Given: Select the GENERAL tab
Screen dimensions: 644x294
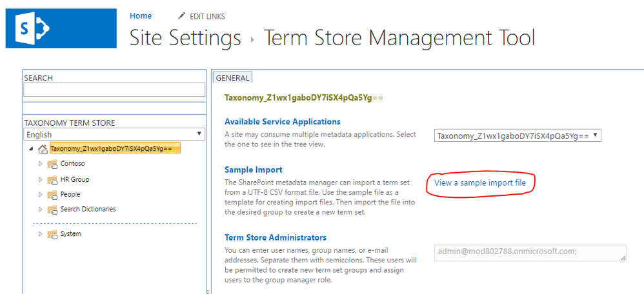Looking at the screenshot, I should click(x=232, y=78).
